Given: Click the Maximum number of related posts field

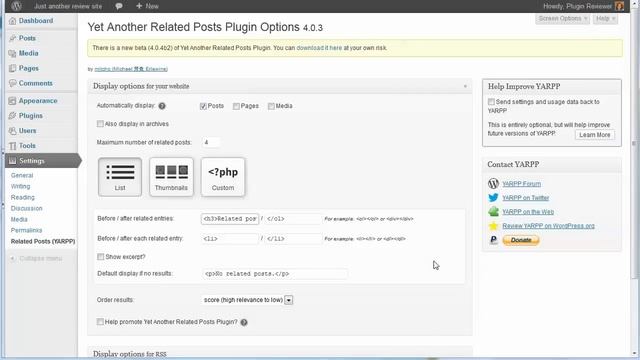Looking at the screenshot, I should tap(211, 142).
